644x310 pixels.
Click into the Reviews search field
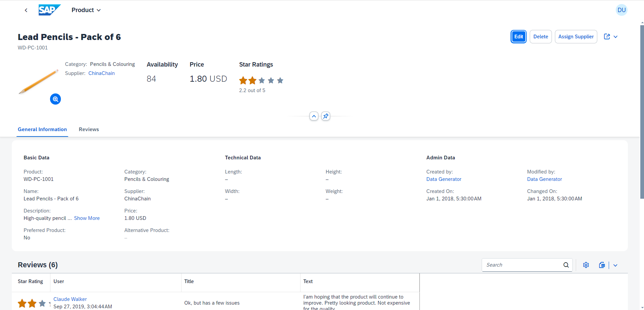click(x=522, y=265)
